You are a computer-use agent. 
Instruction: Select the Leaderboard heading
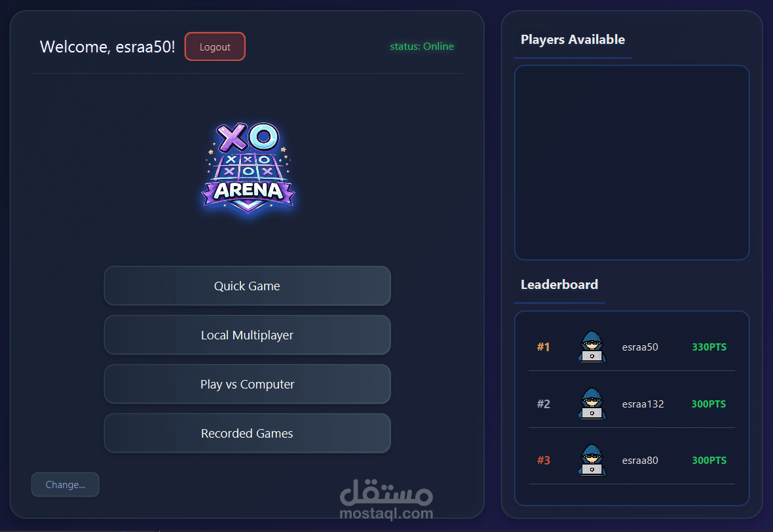click(x=559, y=284)
